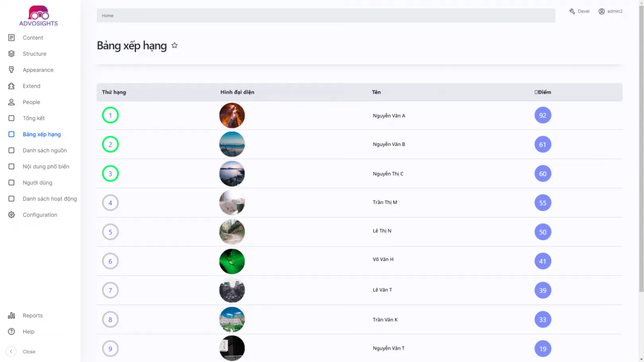The height and width of the screenshot is (362, 644).
Task: Open the Extend menu item
Action: tap(31, 86)
